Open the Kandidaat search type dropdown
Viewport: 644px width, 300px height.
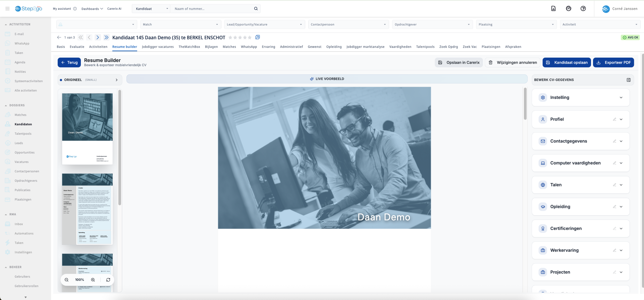click(x=152, y=9)
